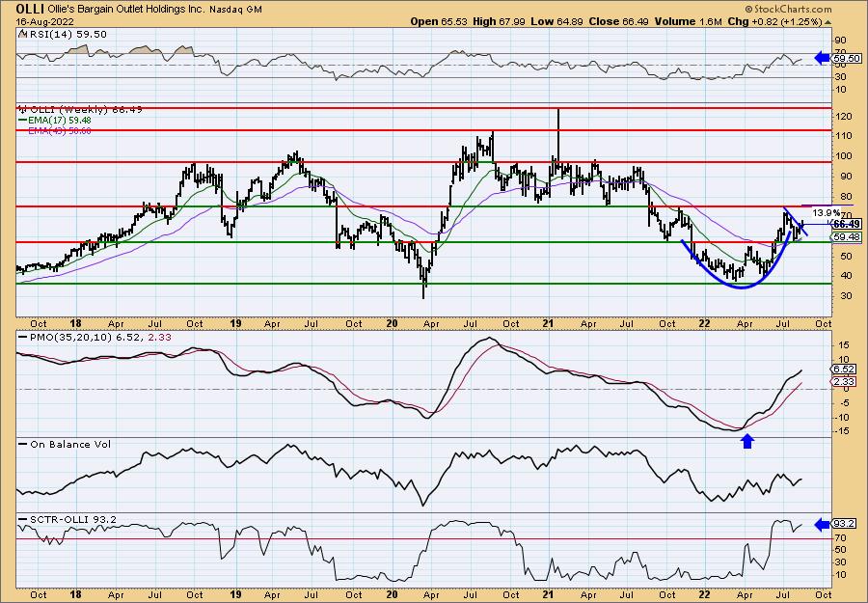Click the 15 label on PMO axis
Screen dimensions: 868x603
pyautogui.click(x=843, y=345)
